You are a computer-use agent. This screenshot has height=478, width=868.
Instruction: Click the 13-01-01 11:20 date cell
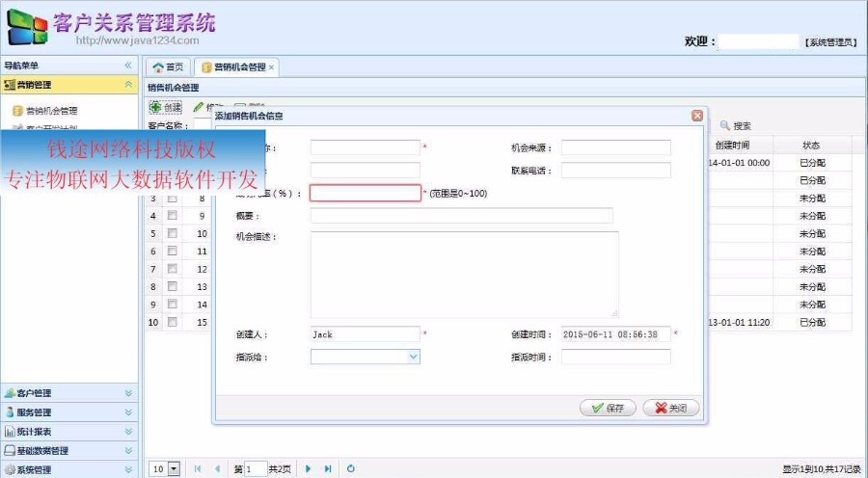(x=739, y=322)
